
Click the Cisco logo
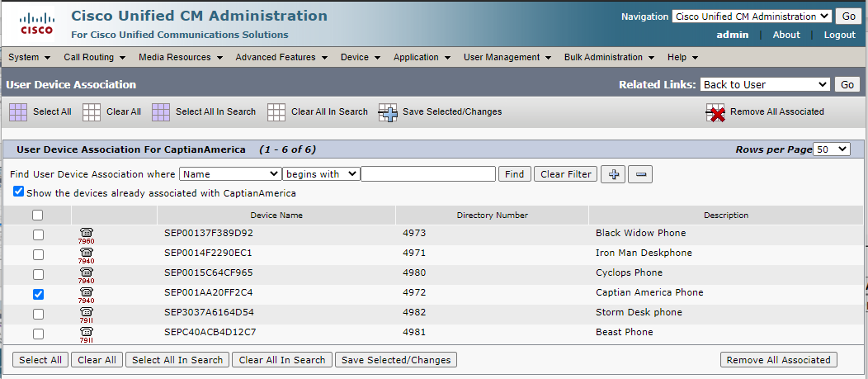tap(36, 23)
